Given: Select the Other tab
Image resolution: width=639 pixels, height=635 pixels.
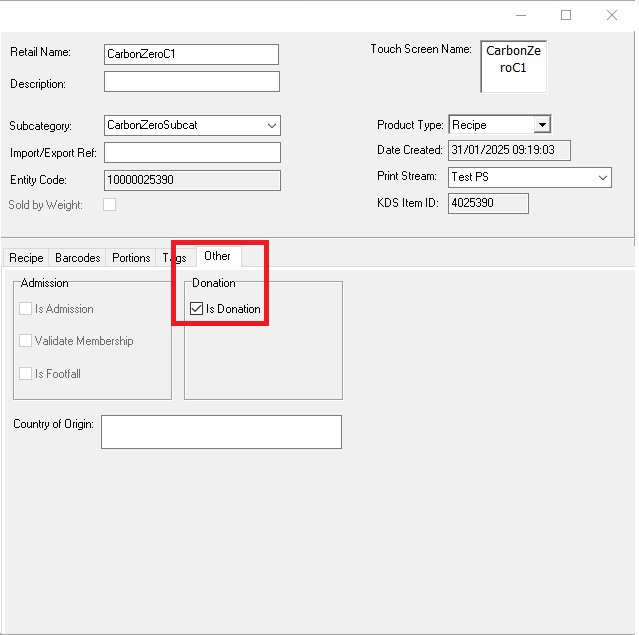Looking at the screenshot, I should (x=217, y=257).
